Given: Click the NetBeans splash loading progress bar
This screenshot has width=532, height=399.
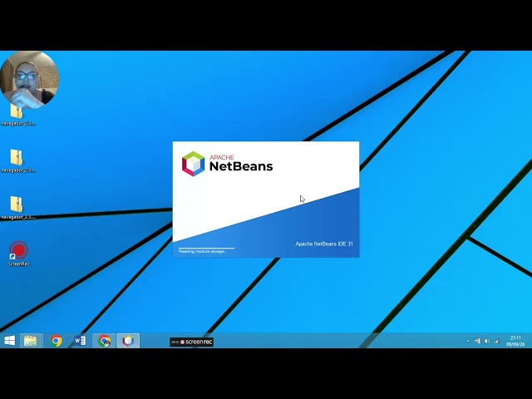Looking at the screenshot, I should click(206, 248).
